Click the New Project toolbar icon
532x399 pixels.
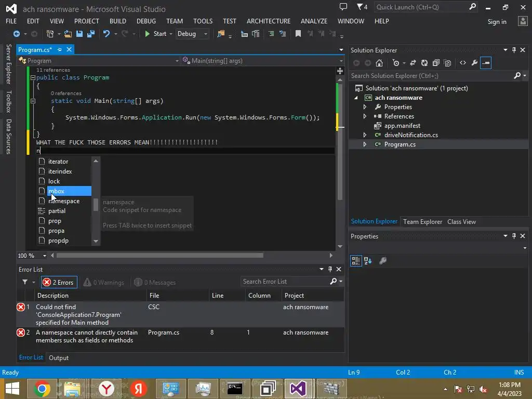[50, 34]
